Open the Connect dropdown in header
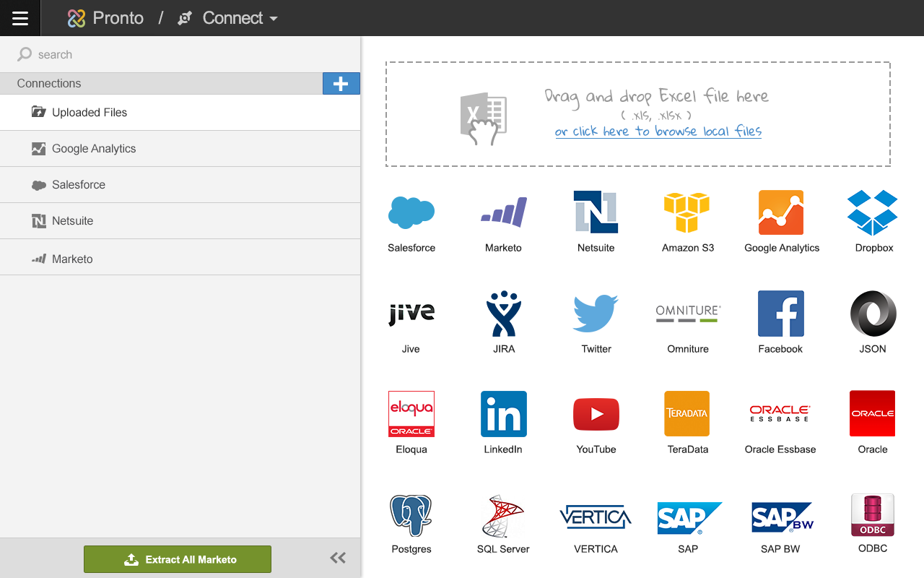Viewport: 924px width, 578px height. (240, 18)
